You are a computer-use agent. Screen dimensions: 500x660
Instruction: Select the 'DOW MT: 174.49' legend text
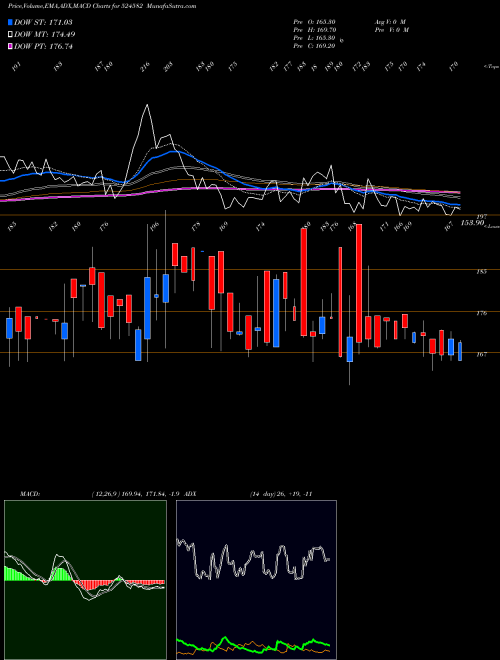pyautogui.click(x=45, y=35)
